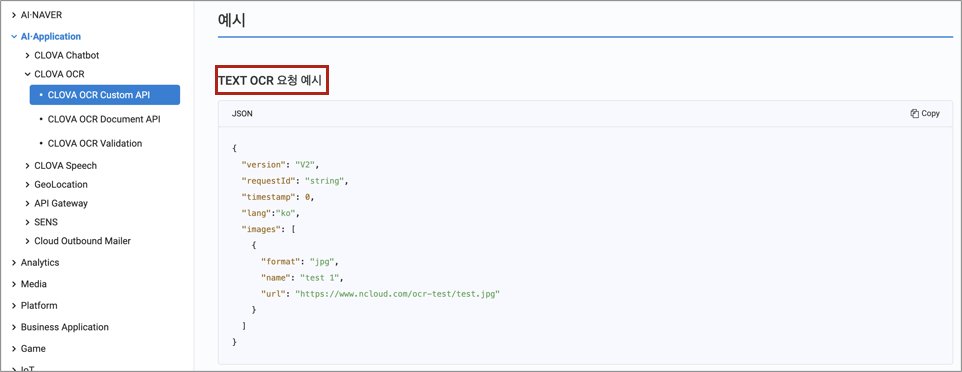Screen dimensions: 962x372
Task: Click the "ko" value in code
Action: [x=285, y=214]
